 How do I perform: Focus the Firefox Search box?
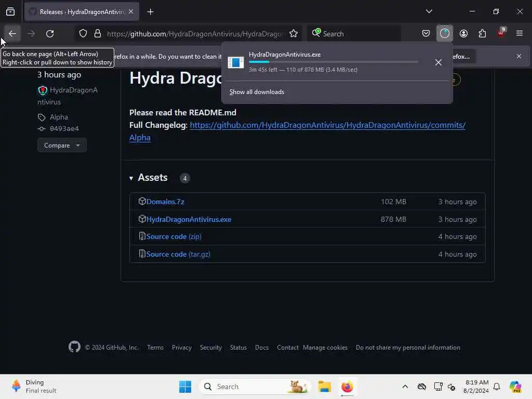(354, 34)
